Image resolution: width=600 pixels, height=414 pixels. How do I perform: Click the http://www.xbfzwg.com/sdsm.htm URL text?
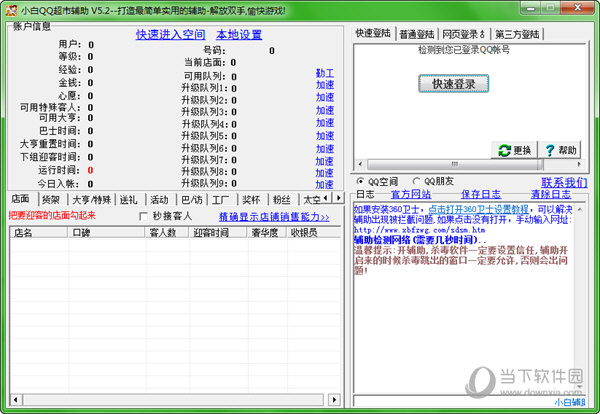(419, 230)
